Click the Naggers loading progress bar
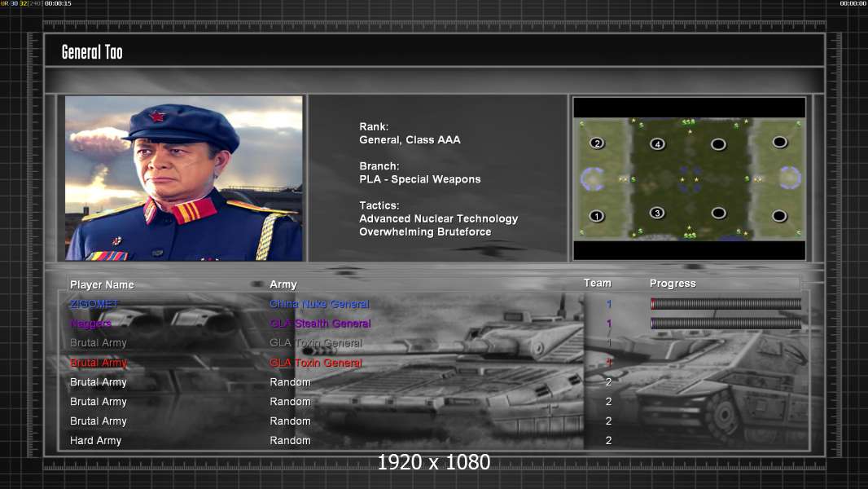 click(x=726, y=323)
